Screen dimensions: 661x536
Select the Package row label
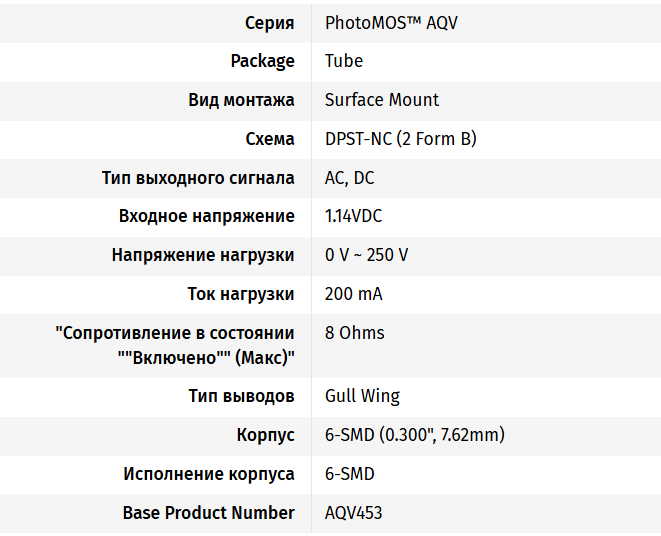tap(263, 61)
